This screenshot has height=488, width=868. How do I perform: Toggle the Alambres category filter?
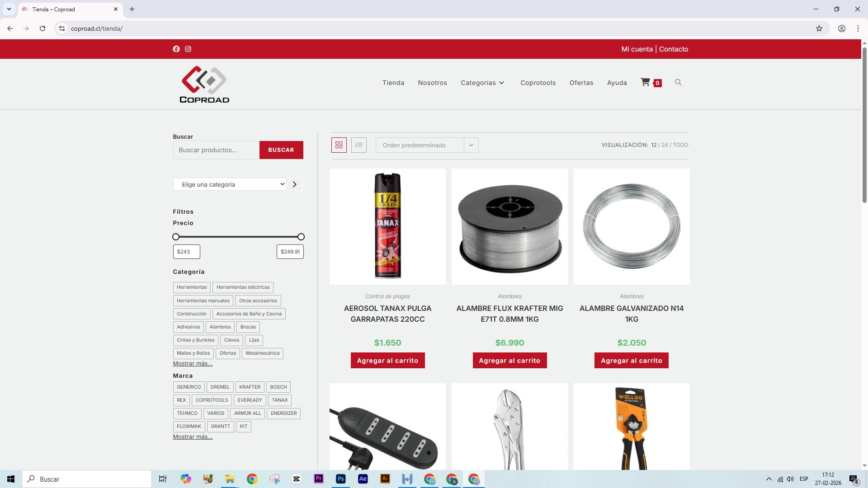[x=220, y=327]
